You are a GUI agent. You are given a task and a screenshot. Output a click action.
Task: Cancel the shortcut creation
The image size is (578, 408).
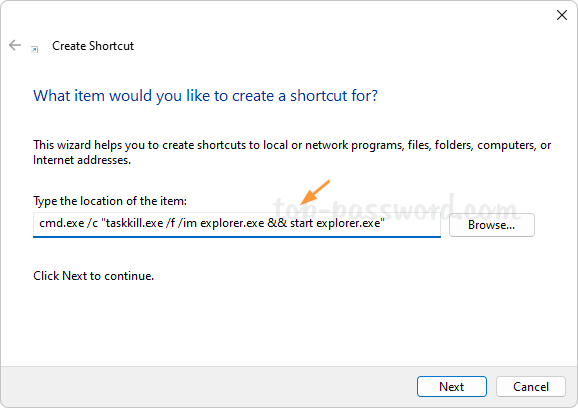point(531,387)
